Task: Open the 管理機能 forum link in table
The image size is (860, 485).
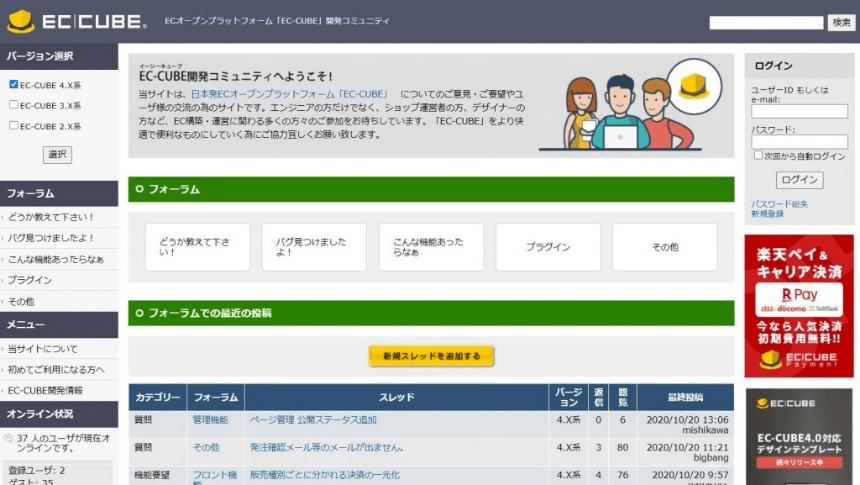Action: 210,420
